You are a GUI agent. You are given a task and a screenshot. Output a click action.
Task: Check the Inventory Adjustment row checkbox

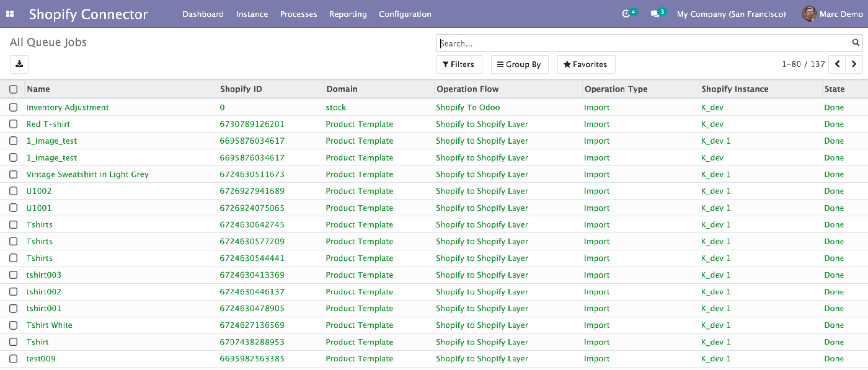click(x=13, y=107)
